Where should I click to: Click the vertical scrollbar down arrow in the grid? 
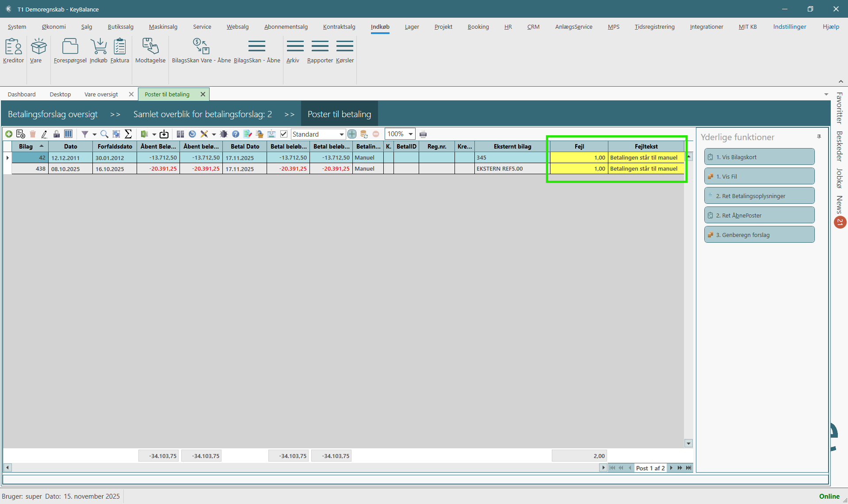688,443
